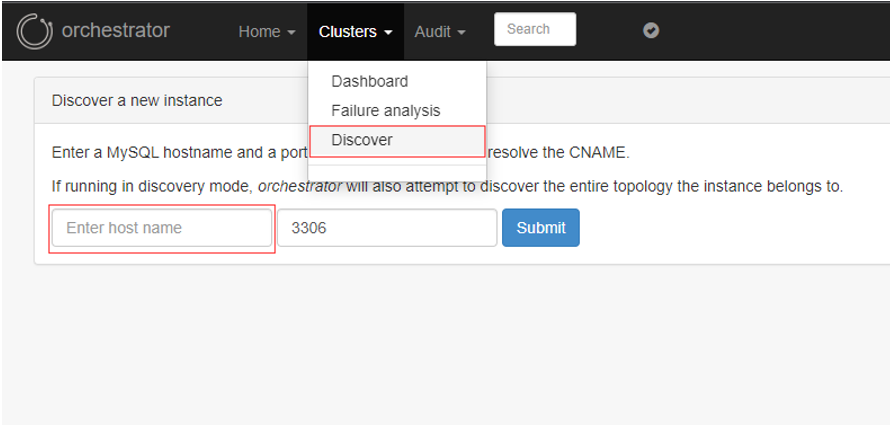Click the resolve the CNAME text

[x=559, y=153]
